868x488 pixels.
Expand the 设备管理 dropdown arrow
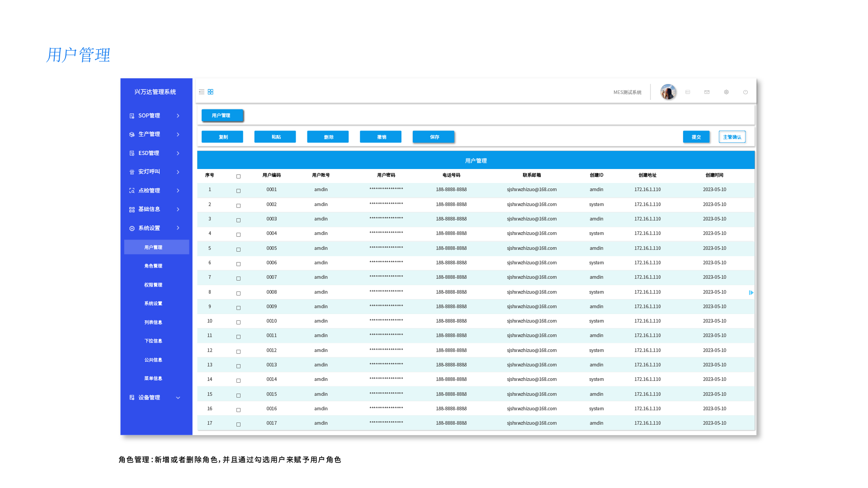point(178,398)
